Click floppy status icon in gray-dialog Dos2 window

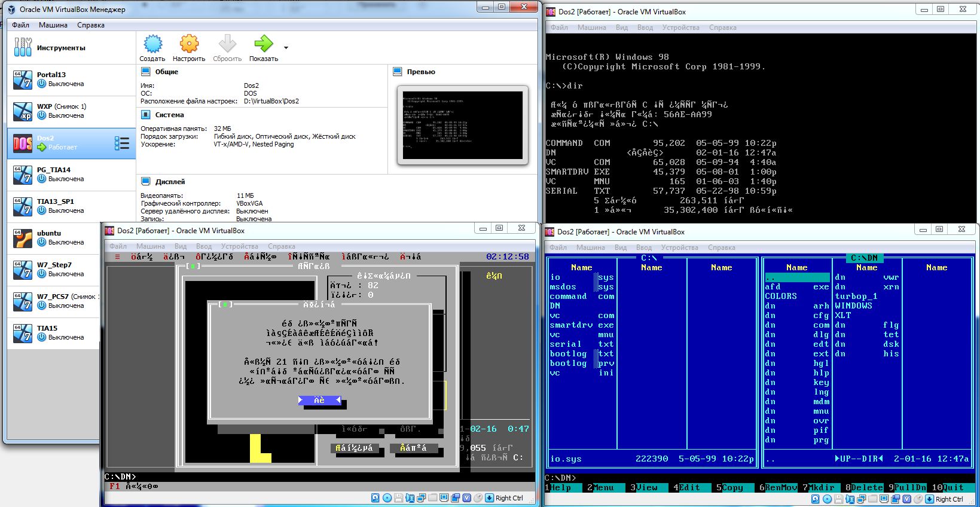(x=398, y=498)
